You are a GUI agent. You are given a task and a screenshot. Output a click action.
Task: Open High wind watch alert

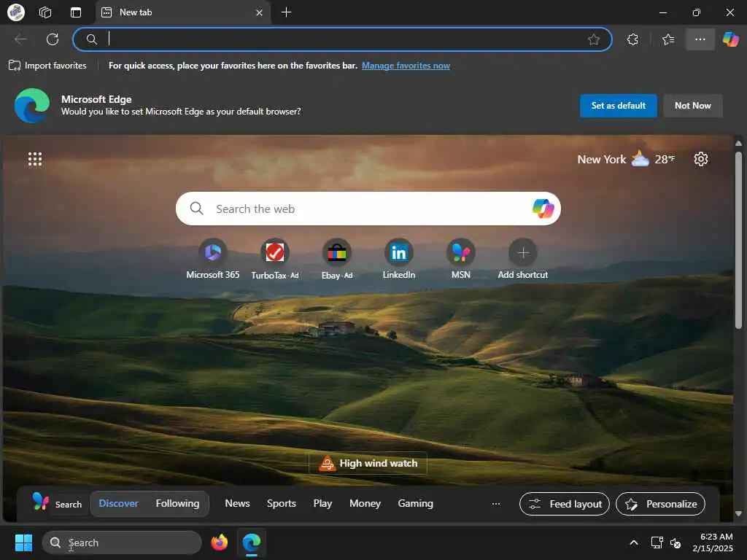coord(368,463)
